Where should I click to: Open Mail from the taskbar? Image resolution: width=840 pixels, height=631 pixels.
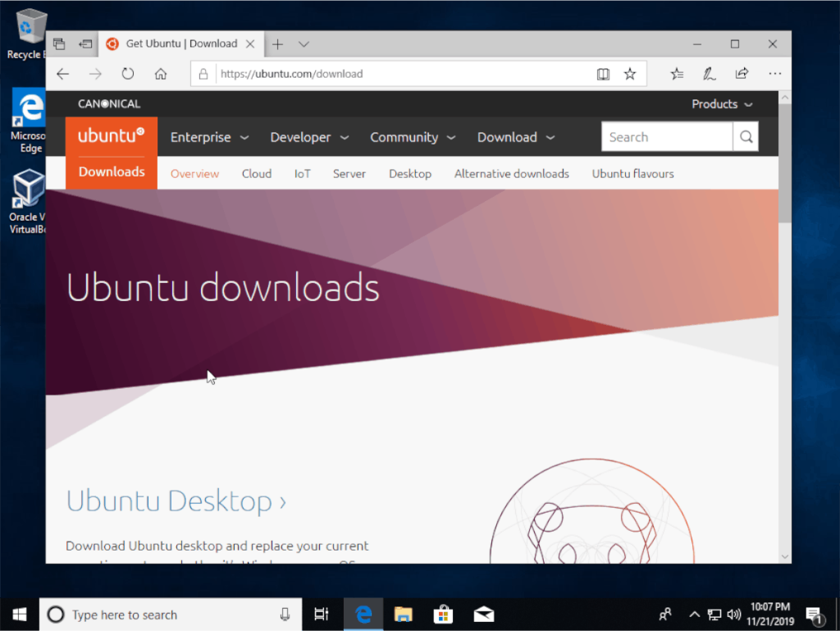(x=483, y=614)
